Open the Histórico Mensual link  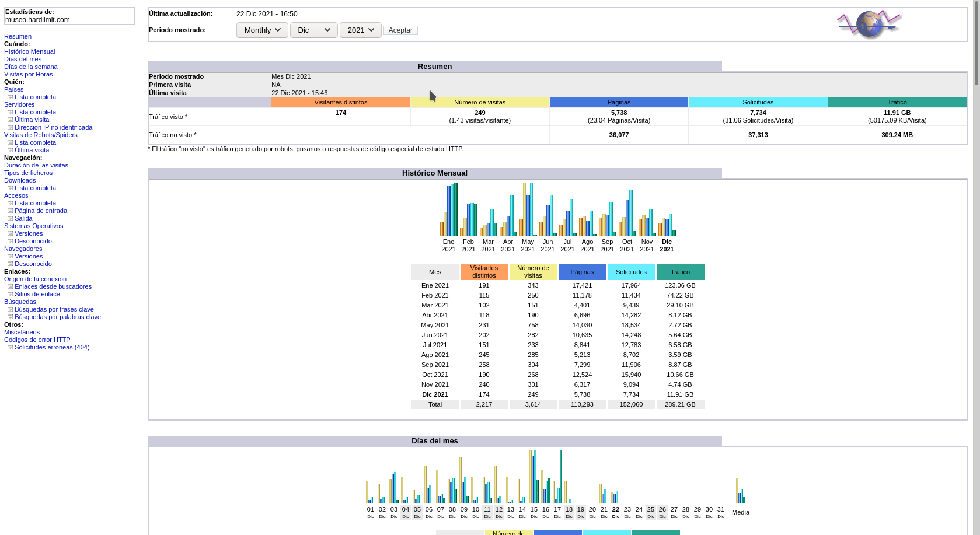click(x=29, y=51)
